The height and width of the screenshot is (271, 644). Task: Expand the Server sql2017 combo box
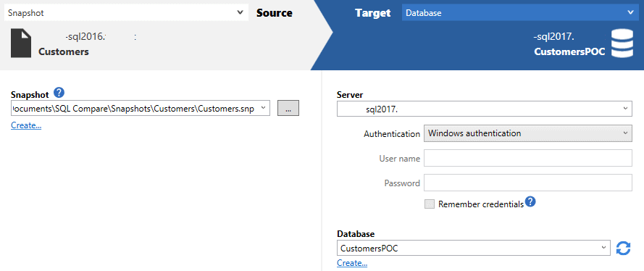[x=484, y=109]
